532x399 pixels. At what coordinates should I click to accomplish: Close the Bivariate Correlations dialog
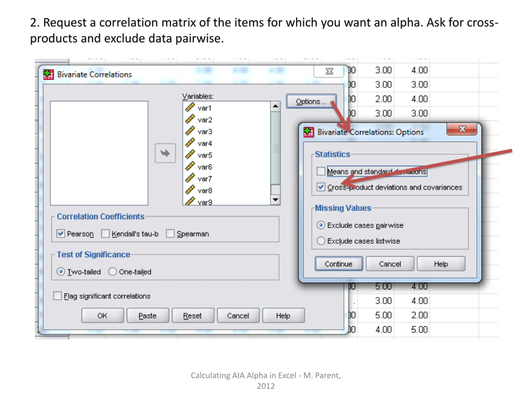point(329,71)
